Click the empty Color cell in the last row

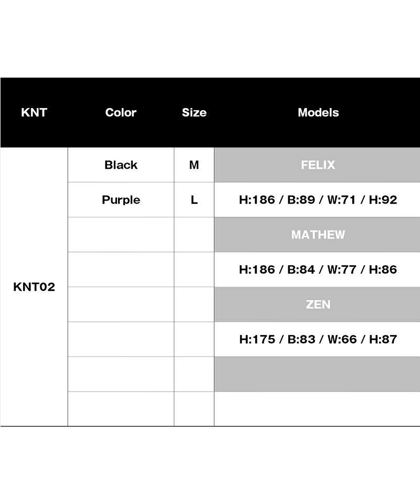(x=121, y=409)
